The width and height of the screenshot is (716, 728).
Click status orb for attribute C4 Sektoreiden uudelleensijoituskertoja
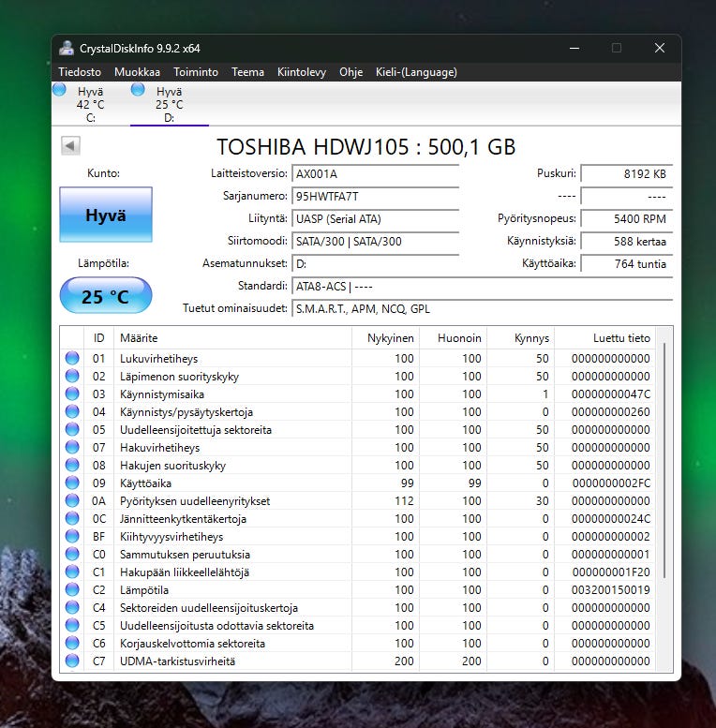(x=72, y=607)
